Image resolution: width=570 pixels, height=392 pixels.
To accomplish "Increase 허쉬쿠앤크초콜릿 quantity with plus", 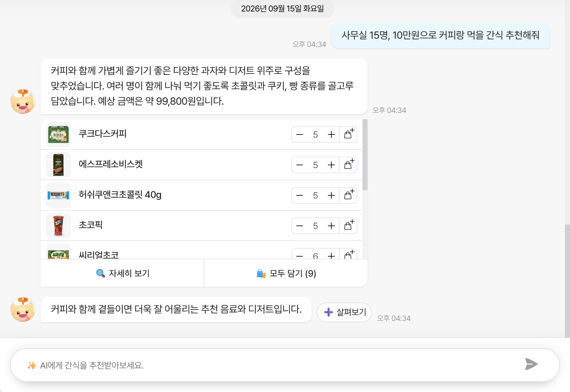I will tap(331, 195).
